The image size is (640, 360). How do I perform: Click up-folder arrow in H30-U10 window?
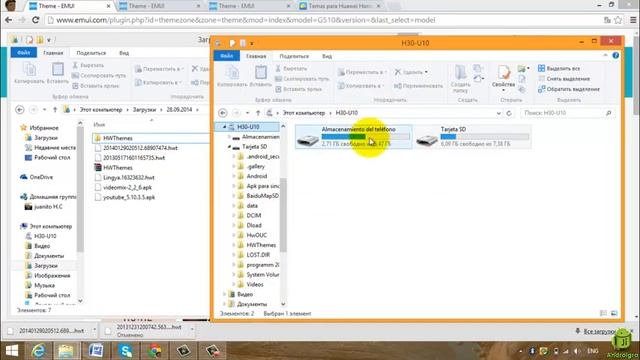[258, 113]
